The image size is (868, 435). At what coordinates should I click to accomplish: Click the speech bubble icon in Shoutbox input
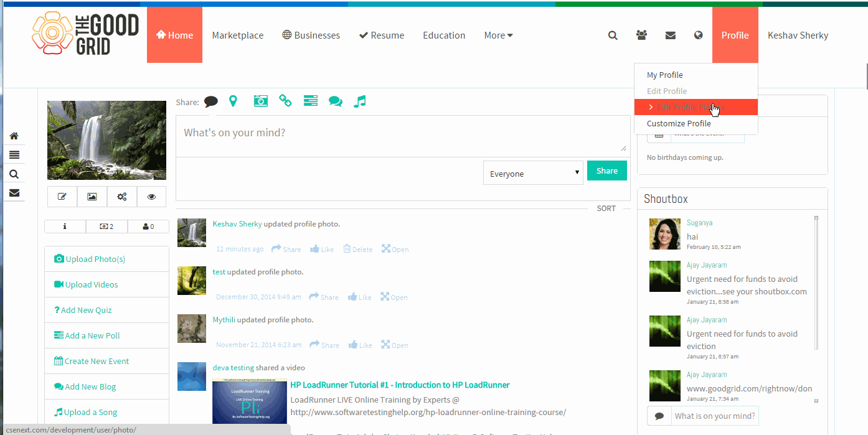click(659, 416)
